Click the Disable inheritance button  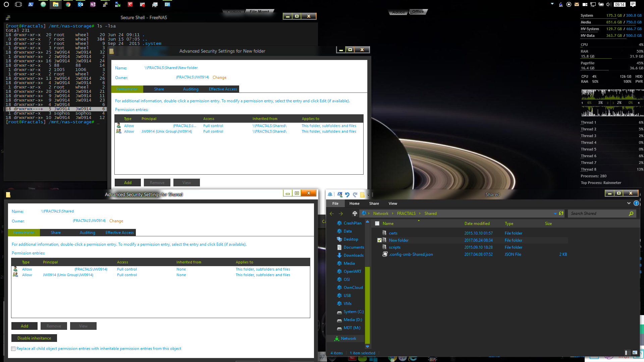(34, 338)
